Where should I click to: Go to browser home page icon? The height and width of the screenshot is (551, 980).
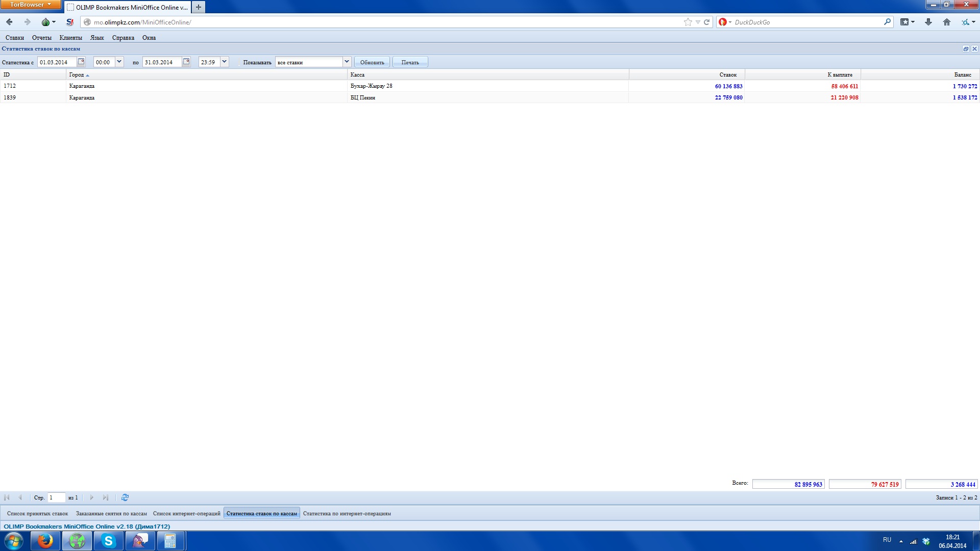point(947,22)
